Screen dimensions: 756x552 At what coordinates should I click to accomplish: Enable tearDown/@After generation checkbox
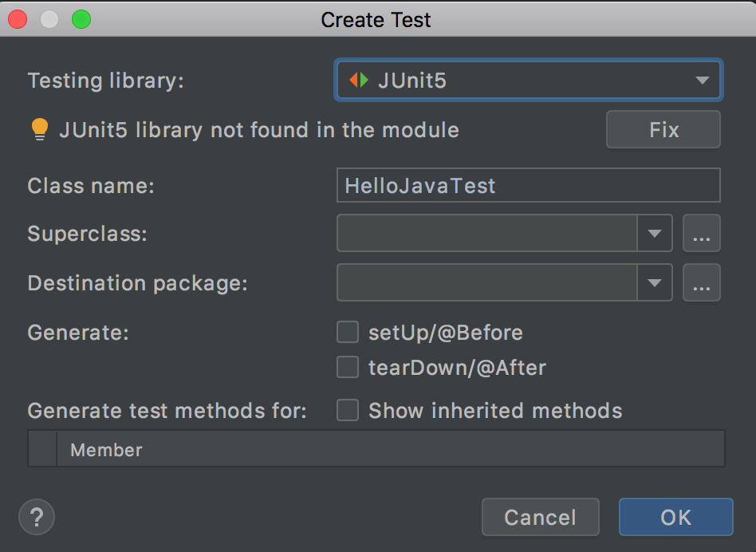click(348, 368)
